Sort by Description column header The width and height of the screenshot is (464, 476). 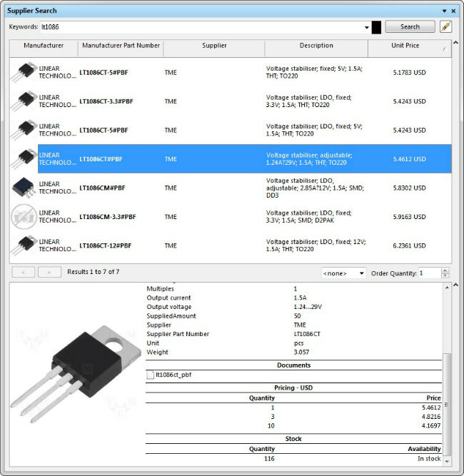tap(316, 48)
